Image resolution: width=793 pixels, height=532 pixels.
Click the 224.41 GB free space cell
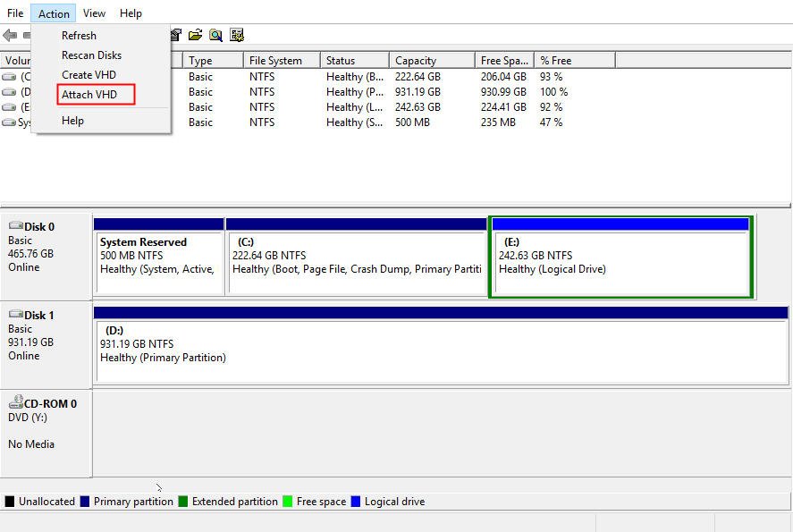[503, 107]
